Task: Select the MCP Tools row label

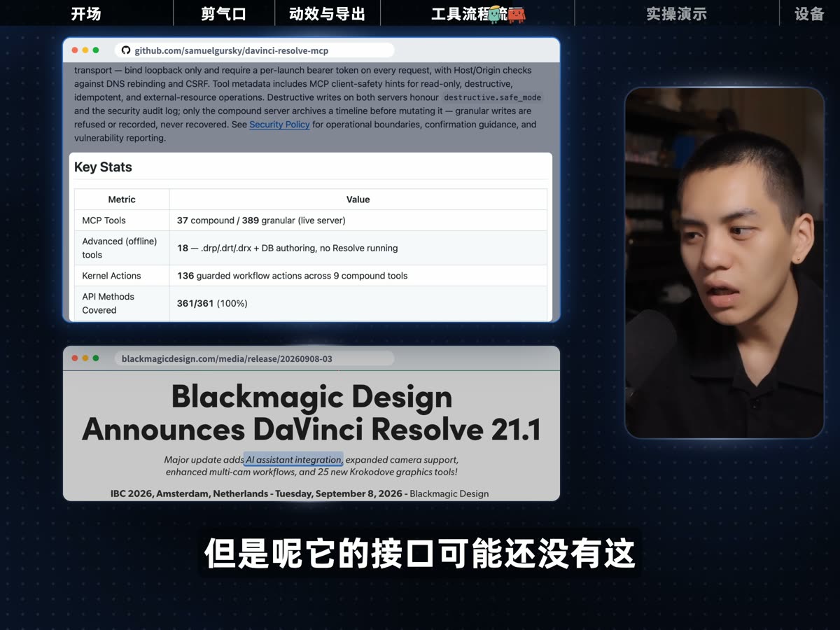Action: (x=104, y=220)
